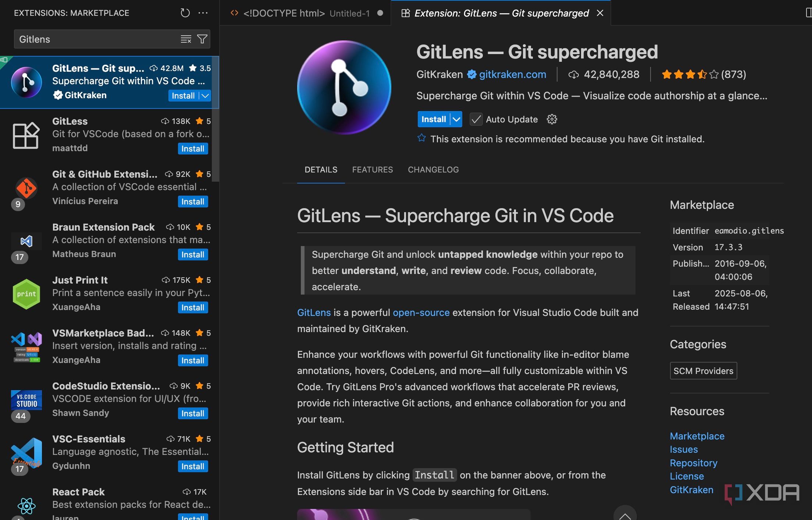The width and height of the screenshot is (812, 520).
Task: Click the GitLens logo in the details pane
Action: 344,88
